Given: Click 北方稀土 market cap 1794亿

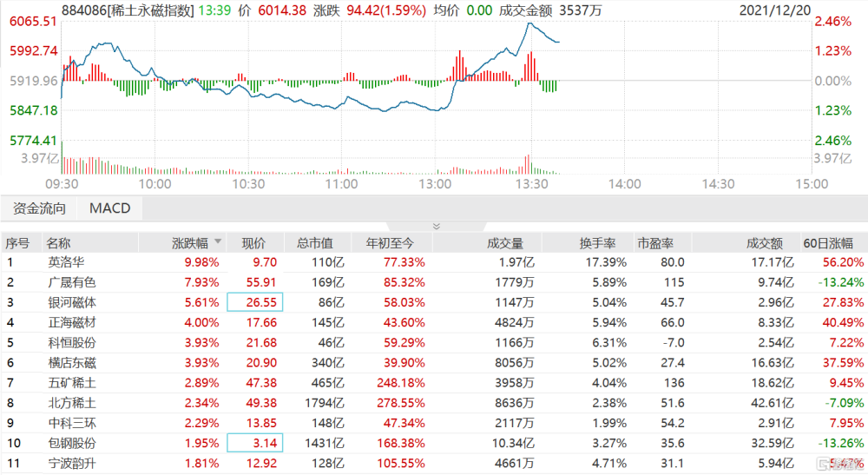Looking at the screenshot, I should click(325, 403).
